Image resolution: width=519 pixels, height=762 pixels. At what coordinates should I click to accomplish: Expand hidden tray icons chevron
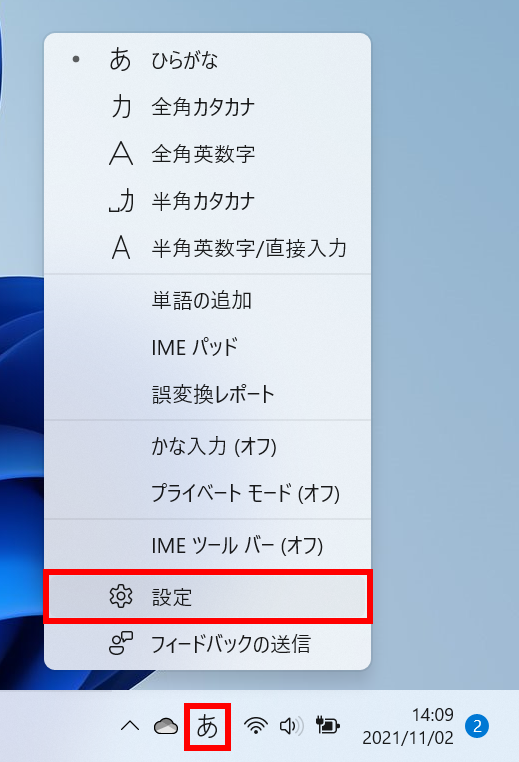130,727
